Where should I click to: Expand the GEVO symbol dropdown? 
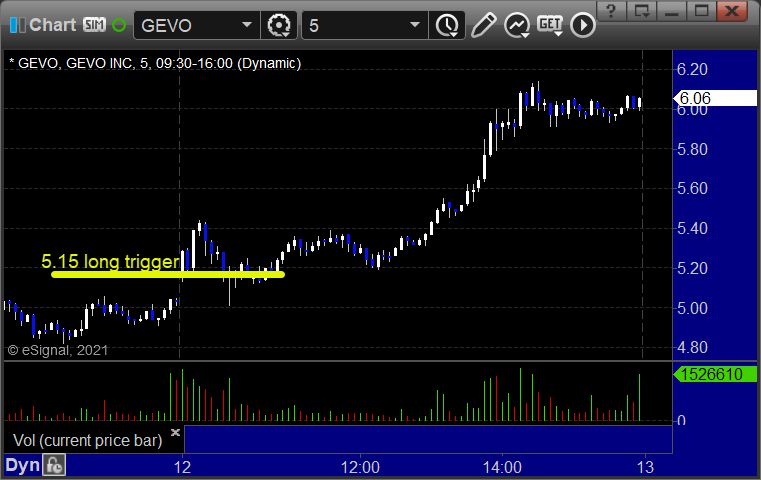[x=247, y=24]
